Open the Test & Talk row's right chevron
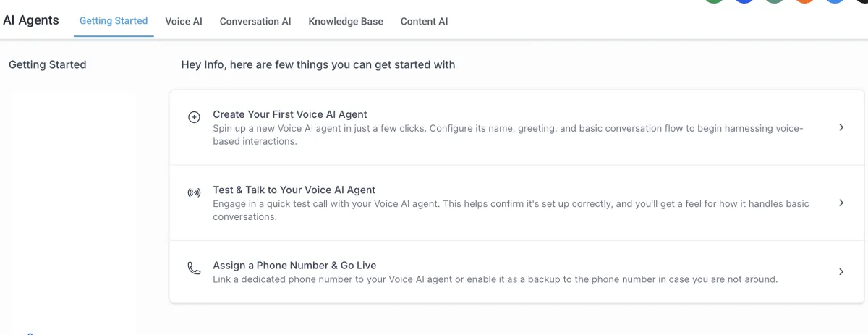The width and height of the screenshot is (868, 335). click(841, 203)
